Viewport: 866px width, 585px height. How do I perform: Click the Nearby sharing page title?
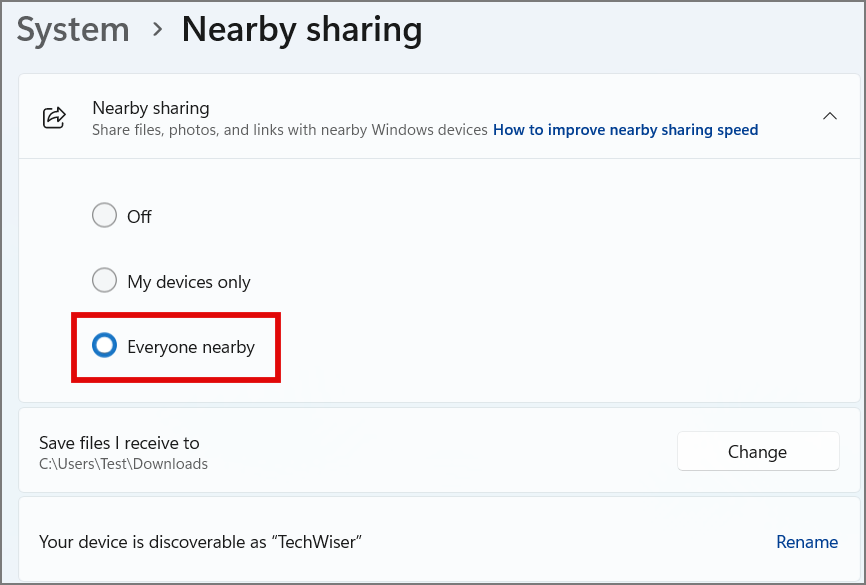[x=301, y=30]
